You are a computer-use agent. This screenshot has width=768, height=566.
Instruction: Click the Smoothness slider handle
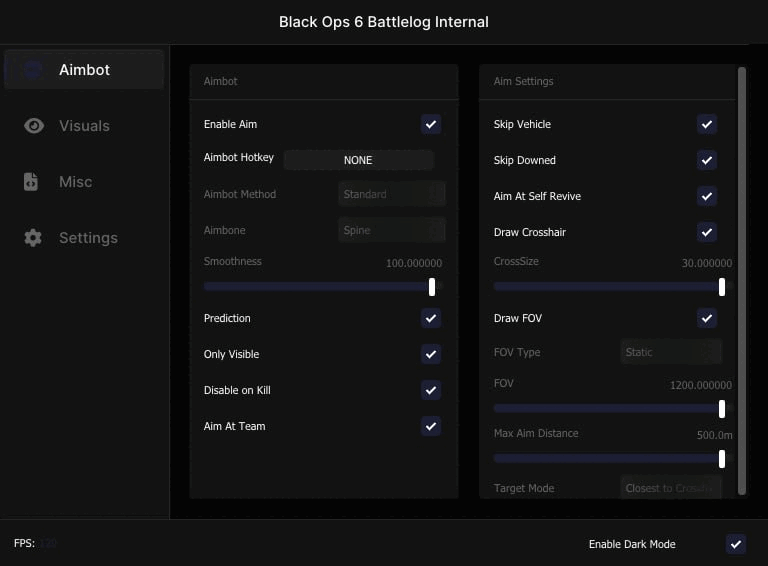click(x=432, y=286)
